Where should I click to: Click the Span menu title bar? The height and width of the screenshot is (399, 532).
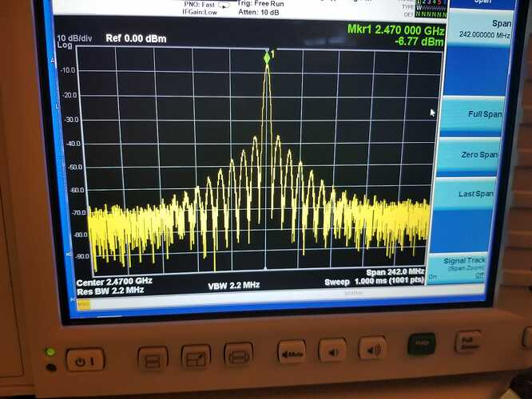point(482,3)
